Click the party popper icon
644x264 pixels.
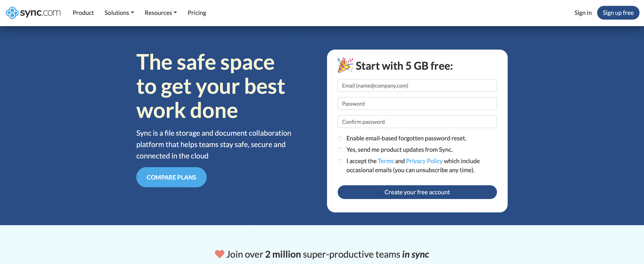[x=345, y=65]
